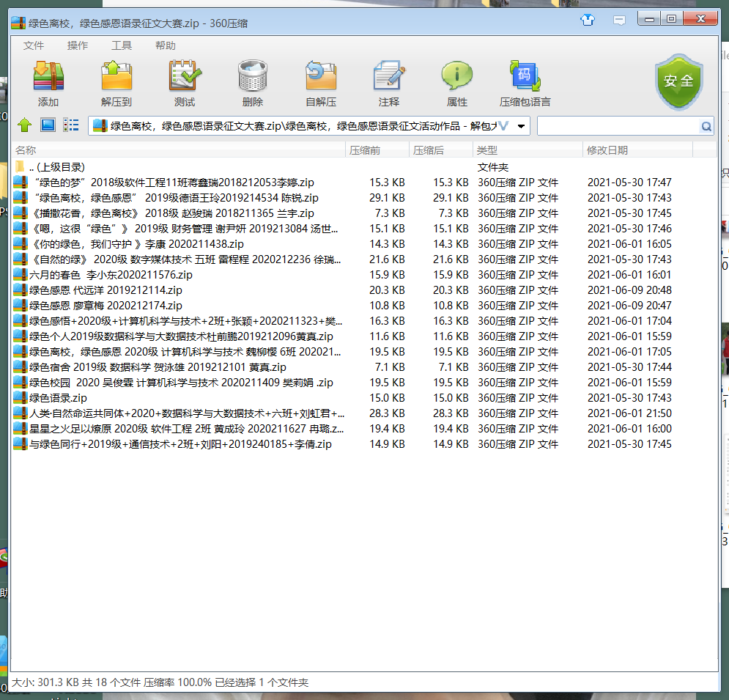729x700 pixels.
Task: Go up one level with green arrow
Action: 25,125
